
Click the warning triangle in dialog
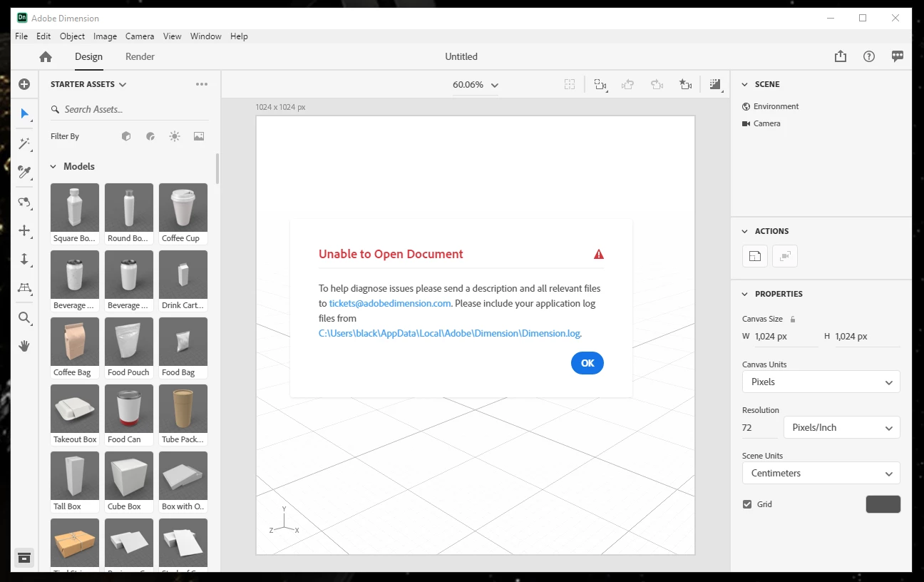click(x=599, y=254)
